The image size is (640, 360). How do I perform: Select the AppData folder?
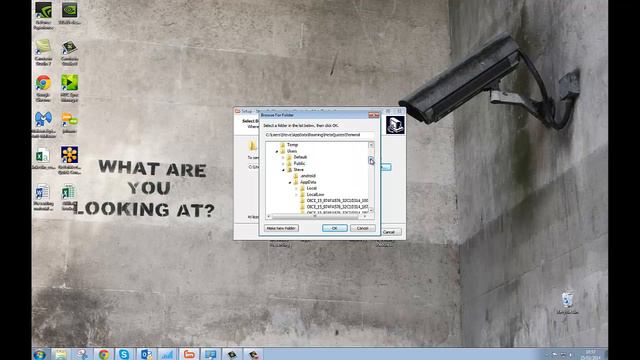(x=308, y=182)
